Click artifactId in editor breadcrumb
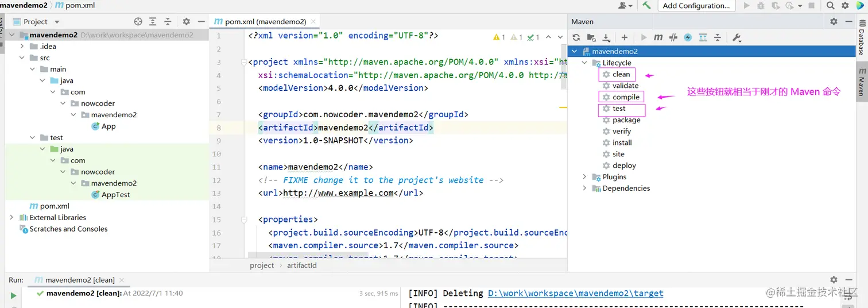Image resolution: width=868 pixels, height=308 pixels. (301, 265)
